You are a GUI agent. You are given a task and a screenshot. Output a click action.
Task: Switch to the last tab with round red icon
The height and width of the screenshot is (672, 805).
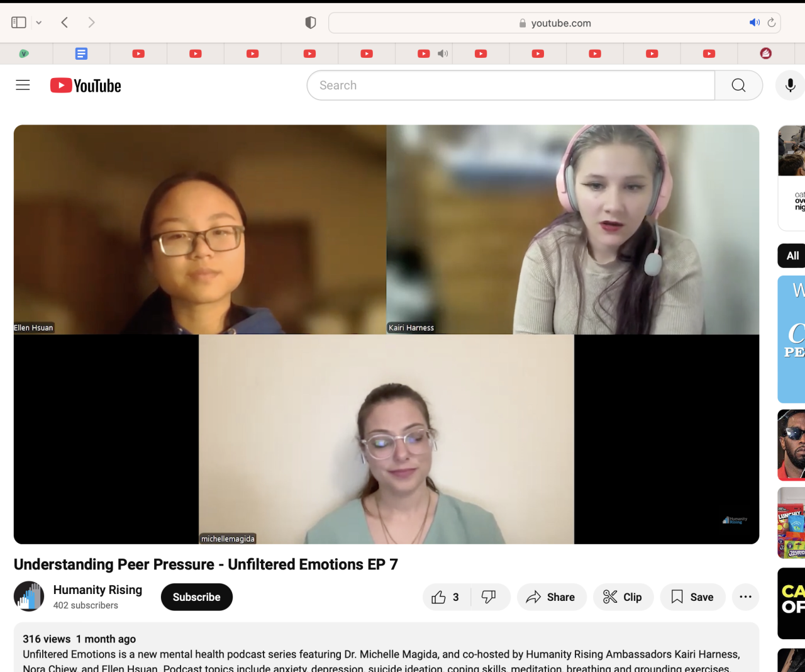coord(765,53)
